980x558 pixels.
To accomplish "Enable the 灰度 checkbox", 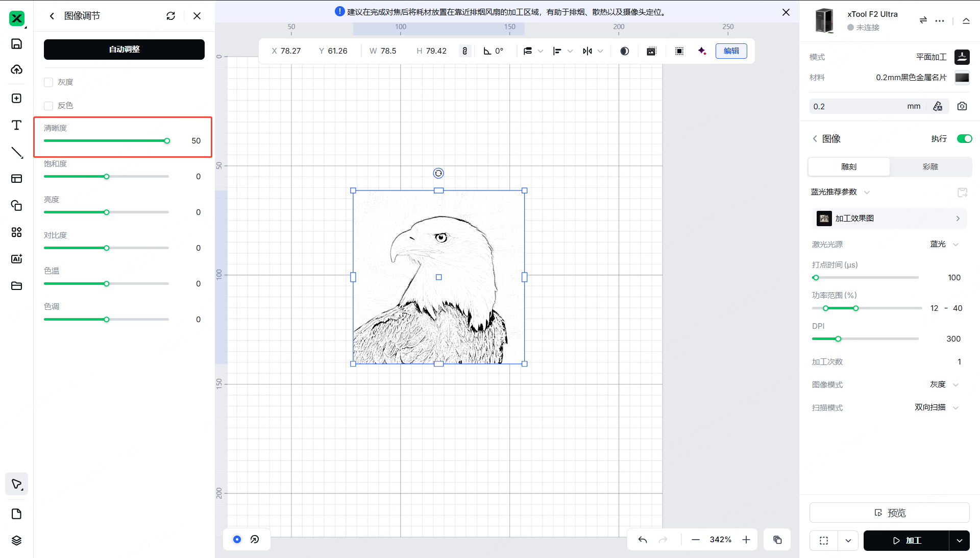I will (x=49, y=82).
